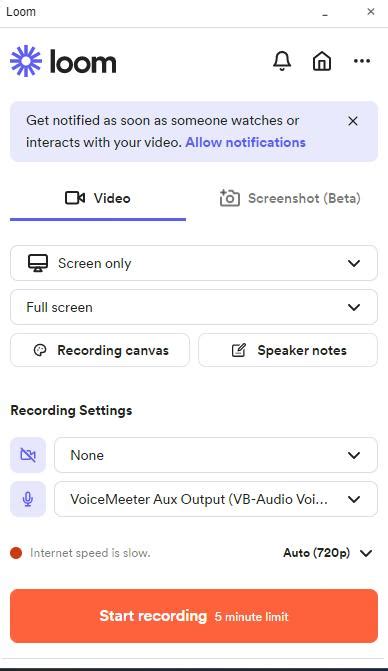The image size is (388, 671).
Task: Open the VoiceMeeter Aux Output microphone dropdown
Action: pos(216,499)
